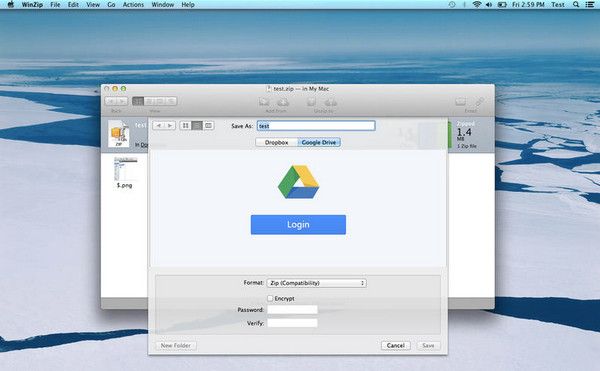
Task: Select last View mode in WinZip toolbar
Action: pos(171,101)
